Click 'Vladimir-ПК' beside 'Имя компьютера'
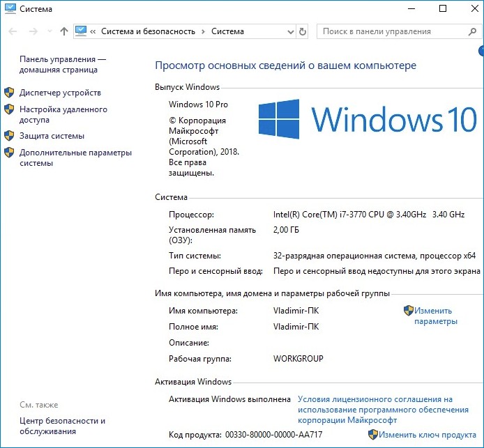Image resolution: width=484 pixels, height=448 pixels. 296,311
